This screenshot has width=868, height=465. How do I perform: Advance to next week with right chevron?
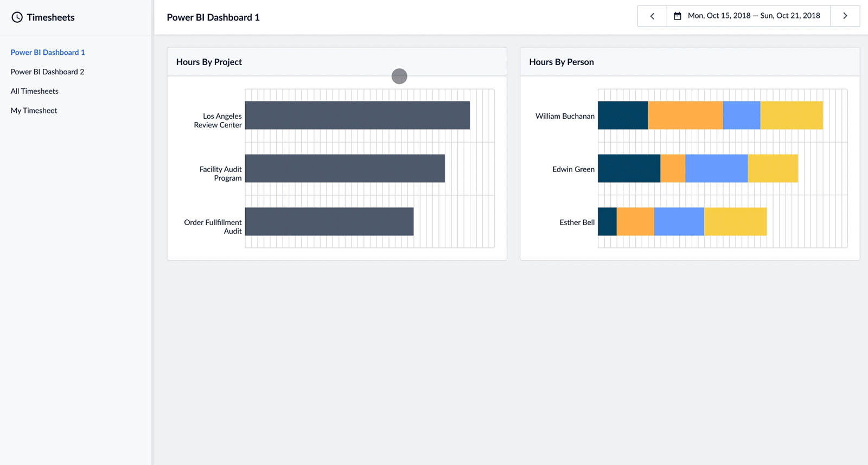coord(845,16)
